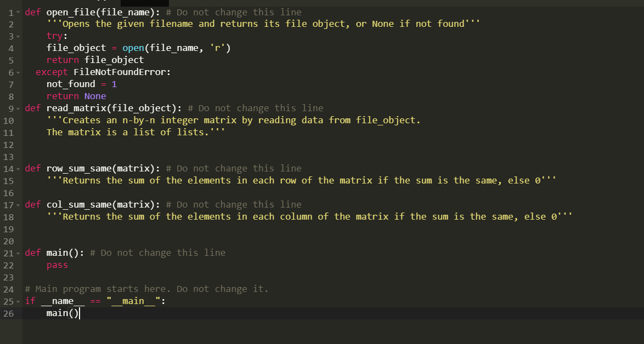Click the pass keyword in main
The width and height of the screenshot is (644, 344).
tap(57, 265)
